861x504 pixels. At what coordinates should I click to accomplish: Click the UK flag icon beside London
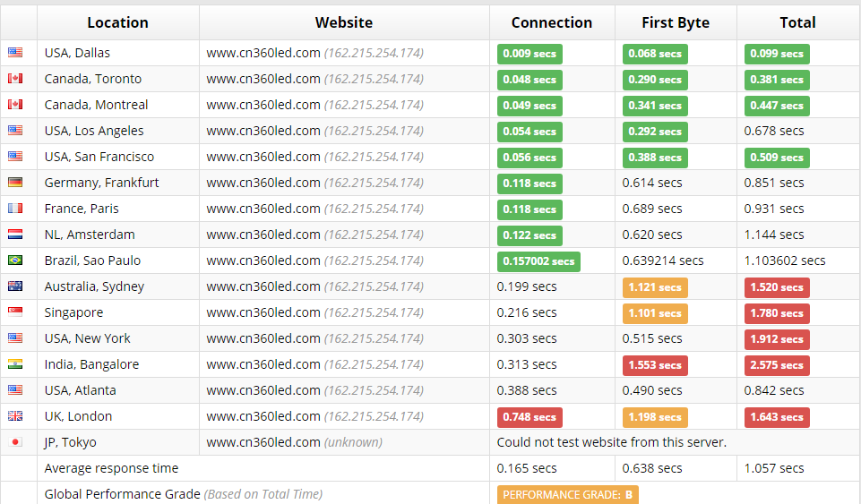coord(15,415)
